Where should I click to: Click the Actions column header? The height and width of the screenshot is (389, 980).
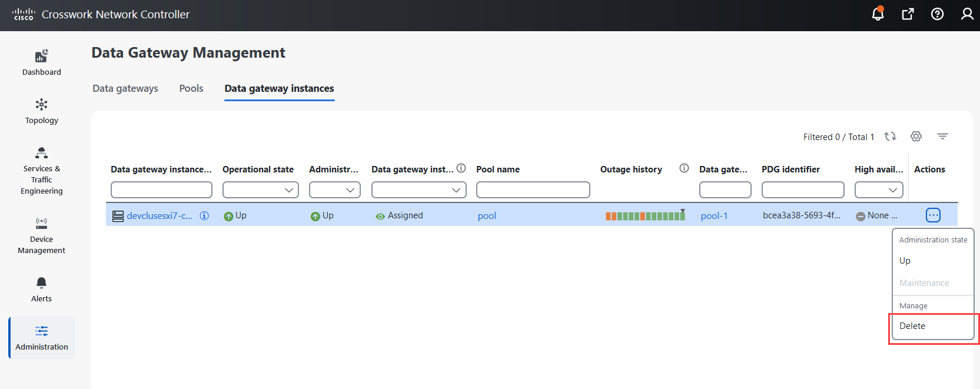tap(929, 169)
